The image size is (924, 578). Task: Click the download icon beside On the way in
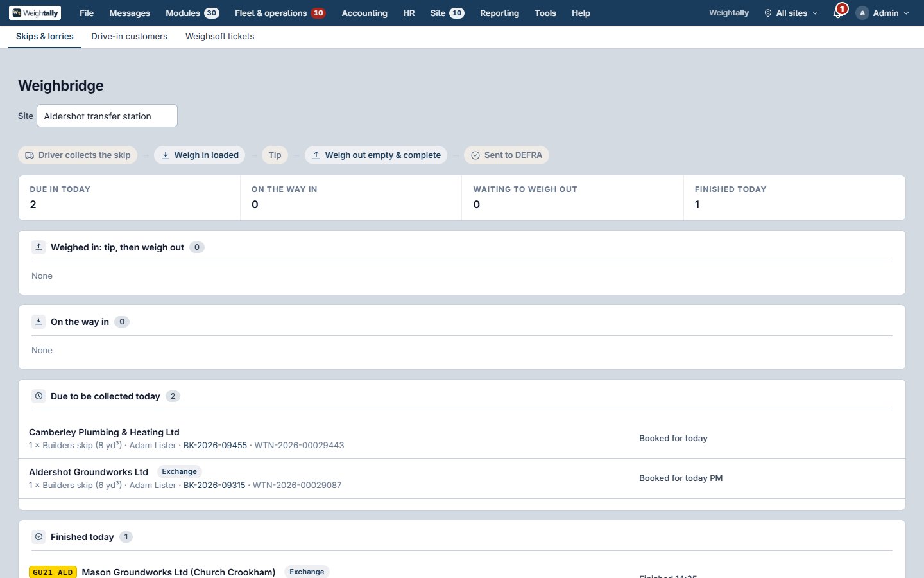38,322
